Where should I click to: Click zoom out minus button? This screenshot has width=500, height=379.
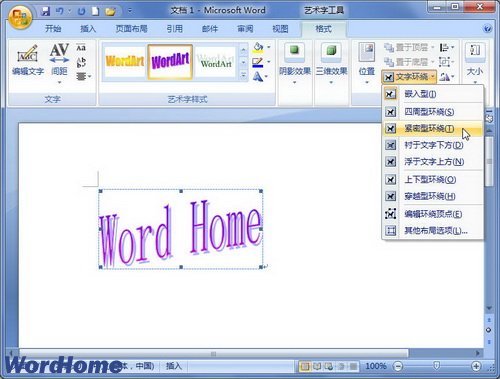(x=398, y=367)
